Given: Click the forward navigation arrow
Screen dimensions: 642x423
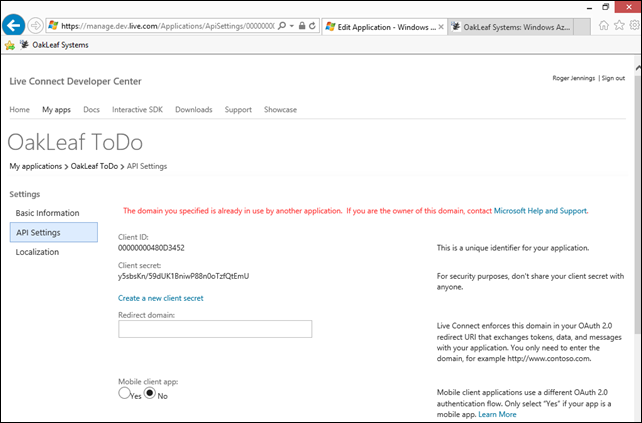Looking at the screenshot, I should point(36,26).
